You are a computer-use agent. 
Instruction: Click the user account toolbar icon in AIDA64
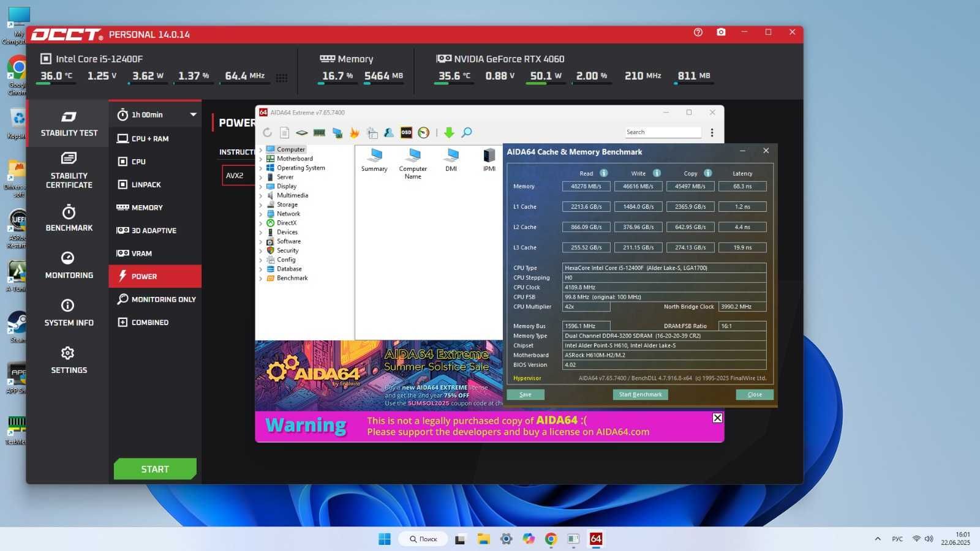coord(388,132)
